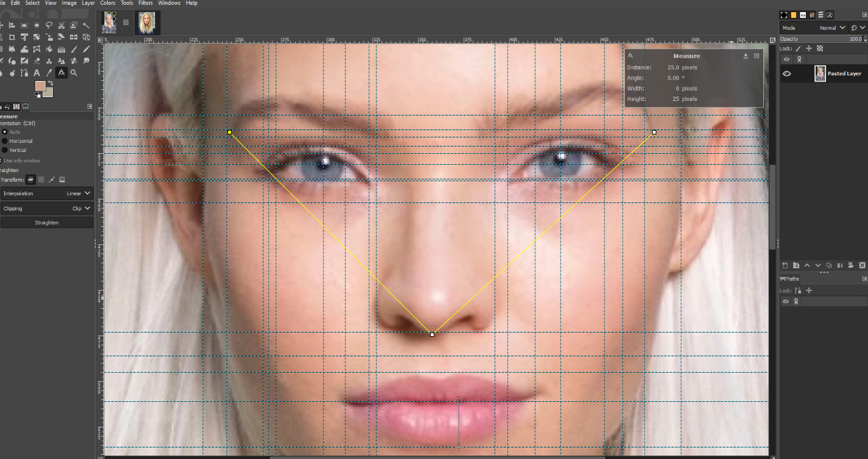Select the Text tool in toolbox
The image size is (868, 459).
point(36,73)
